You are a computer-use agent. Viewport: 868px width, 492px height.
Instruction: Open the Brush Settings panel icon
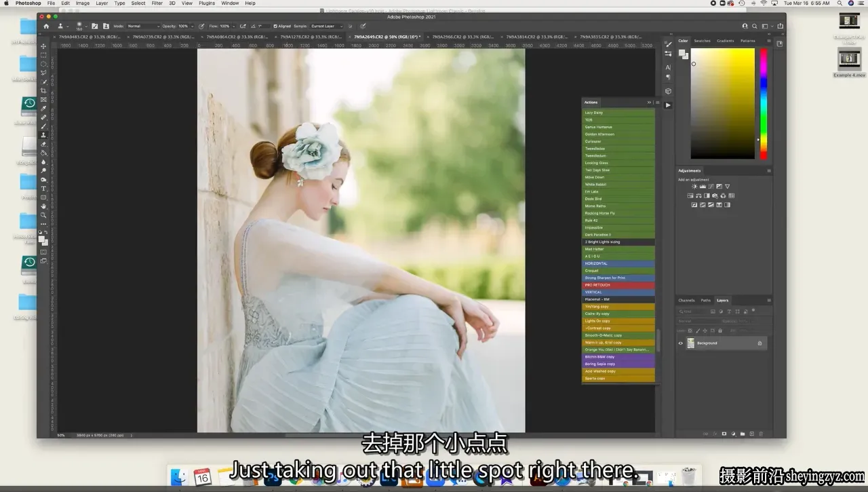(95, 26)
